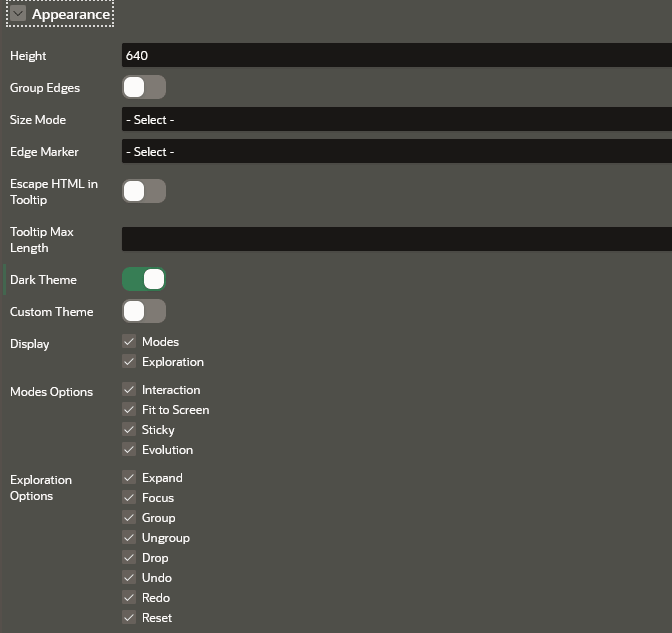Uncheck the Fit to Screen option
The width and height of the screenshot is (672, 633).
tap(129, 410)
